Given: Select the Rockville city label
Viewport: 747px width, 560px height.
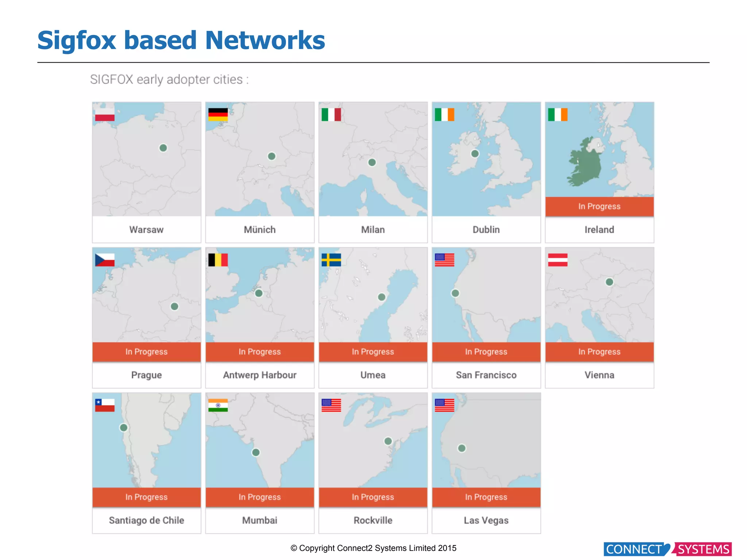Looking at the screenshot, I should pos(373,521).
